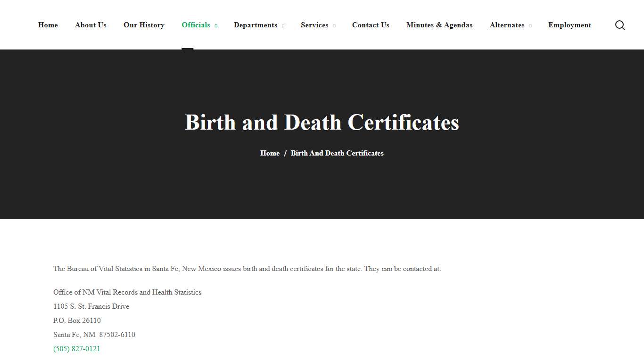Open the About Us navigation item
The image size is (644, 362).
pos(91,25)
